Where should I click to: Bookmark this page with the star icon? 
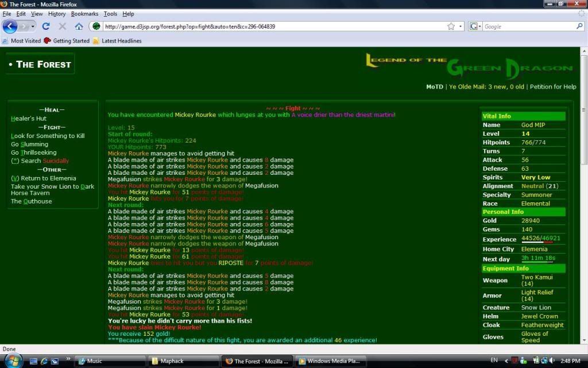(x=451, y=26)
